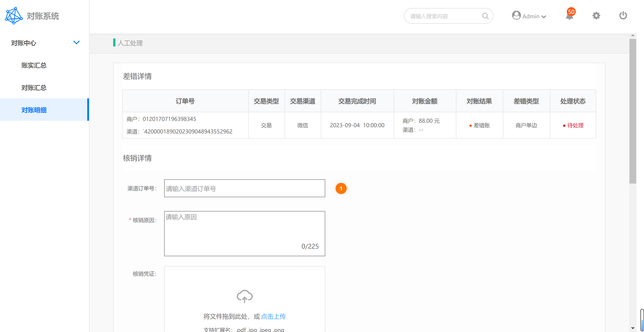The image size is (644, 332).
Task: Click the 微信 channel cell
Action: pos(302,125)
